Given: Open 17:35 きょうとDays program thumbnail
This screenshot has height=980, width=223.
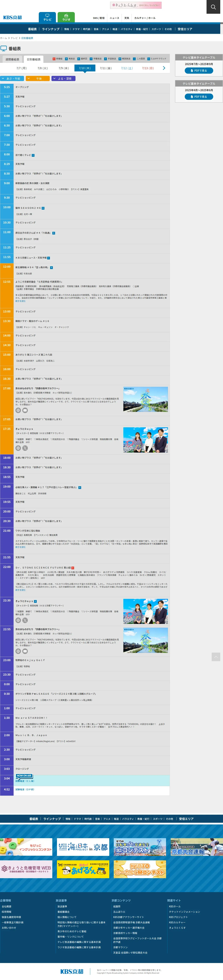Looking at the screenshot, I should click(145, 440).
